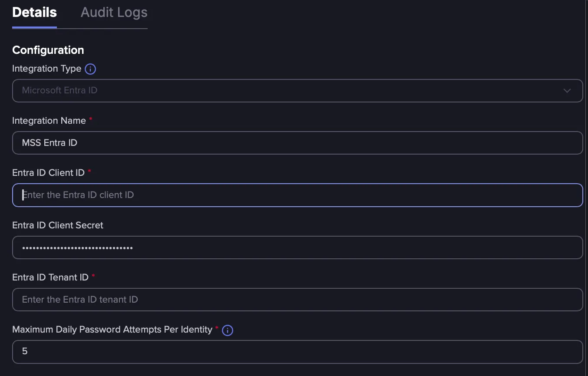
Task: Click the Entra ID Client ID label
Action: 48,173
